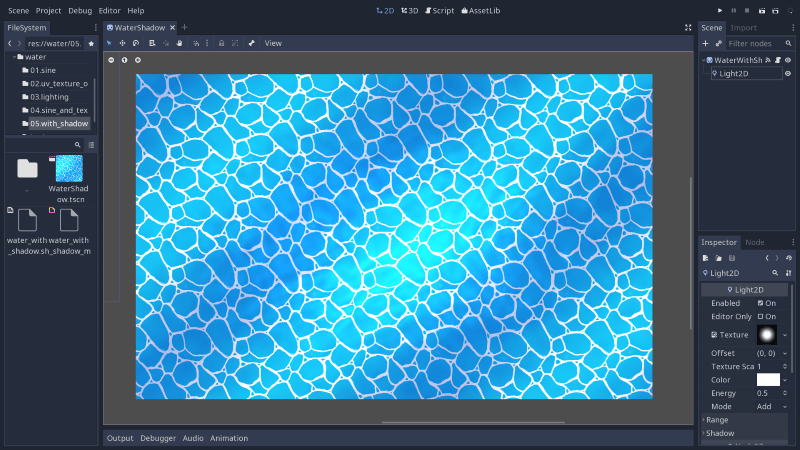Screen dimensions: 800x450
Task: Select the 01.sine folder
Action: pos(43,70)
